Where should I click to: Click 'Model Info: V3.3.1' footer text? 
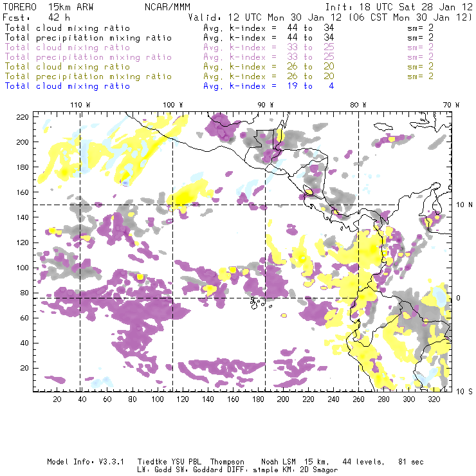pos(86,462)
